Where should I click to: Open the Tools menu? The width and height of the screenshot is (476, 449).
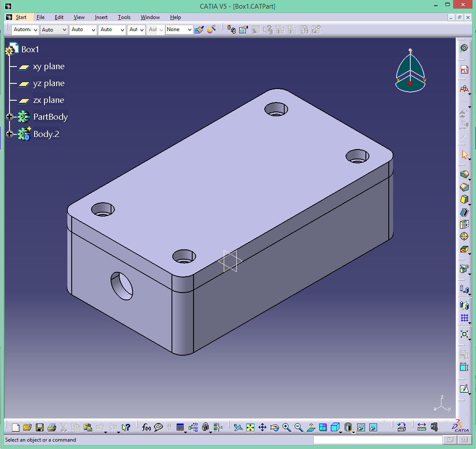pos(124,17)
